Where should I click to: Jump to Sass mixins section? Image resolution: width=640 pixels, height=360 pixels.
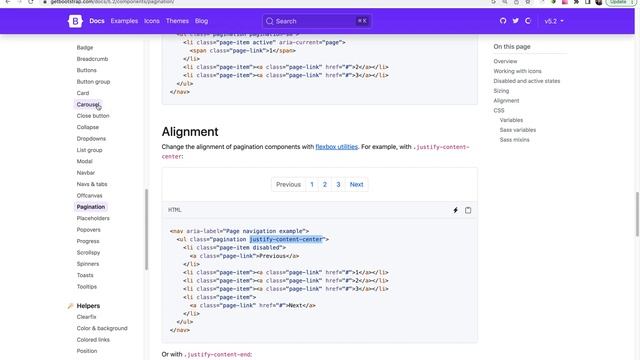click(x=515, y=140)
